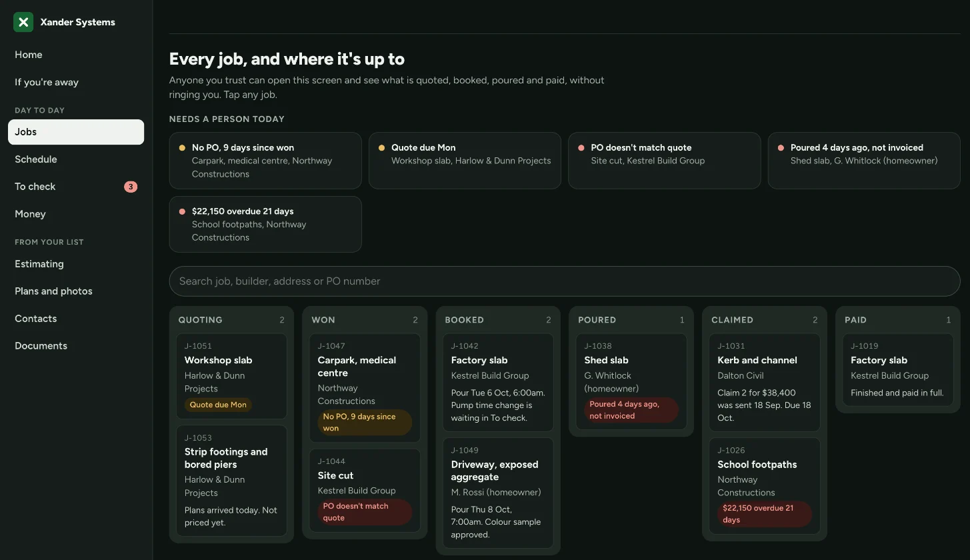Image resolution: width=970 pixels, height=560 pixels.
Task: Open job J-1031 Kerb and channel
Action: click(765, 383)
